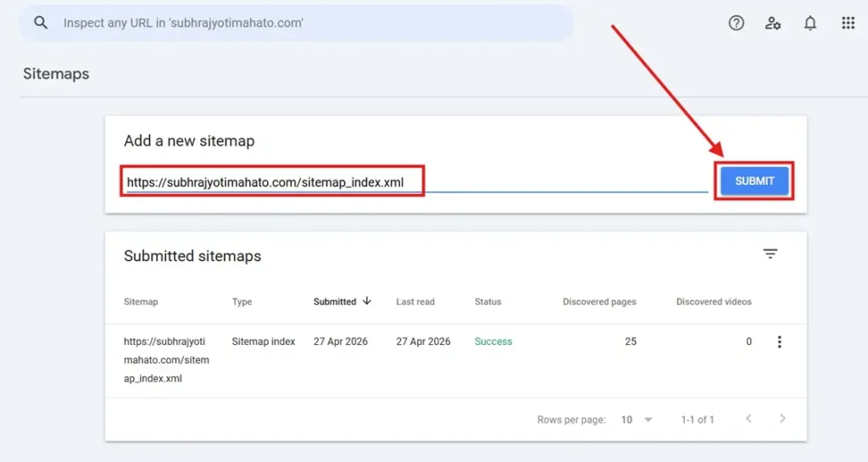Focus the Inspect any URL search field

click(297, 23)
